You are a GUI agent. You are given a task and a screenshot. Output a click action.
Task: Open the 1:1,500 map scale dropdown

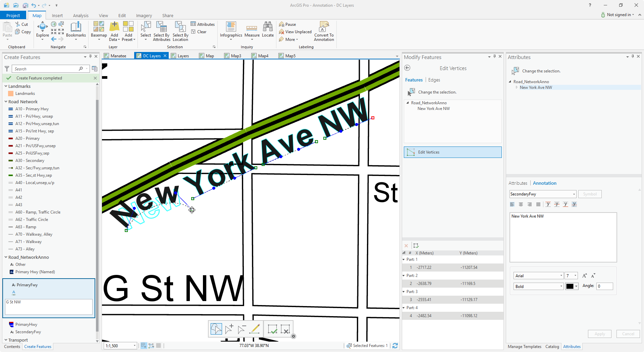(x=135, y=346)
